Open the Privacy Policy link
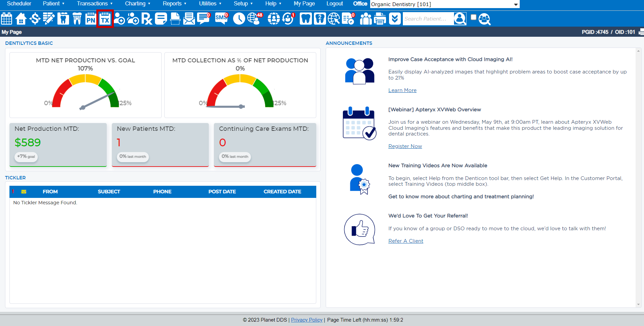This screenshot has height=326, width=644. point(307,320)
